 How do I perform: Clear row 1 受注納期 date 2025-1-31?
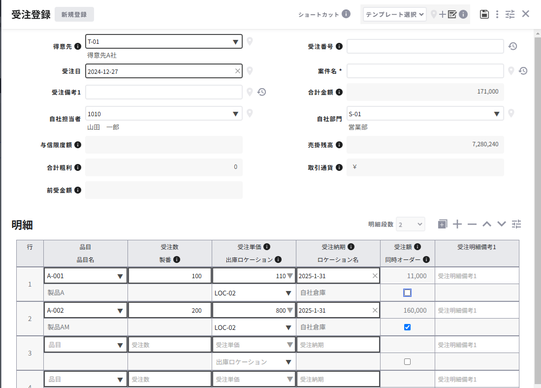click(x=375, y=276)
